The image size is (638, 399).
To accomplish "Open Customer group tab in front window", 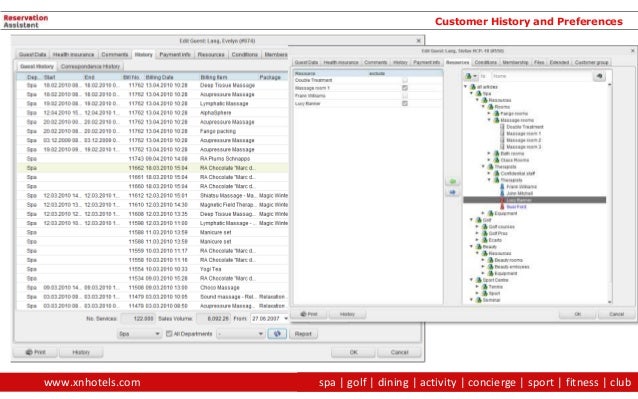I will [x=591, y=62].
